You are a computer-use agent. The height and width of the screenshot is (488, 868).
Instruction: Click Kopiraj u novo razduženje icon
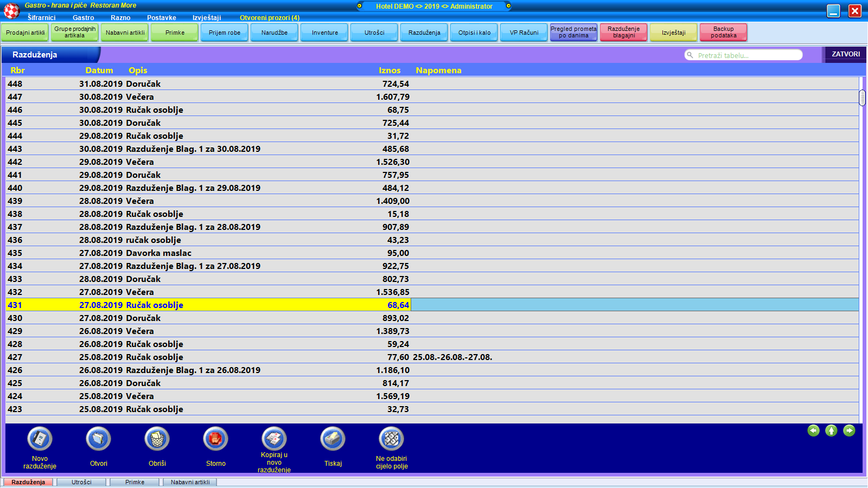point(274,439)
